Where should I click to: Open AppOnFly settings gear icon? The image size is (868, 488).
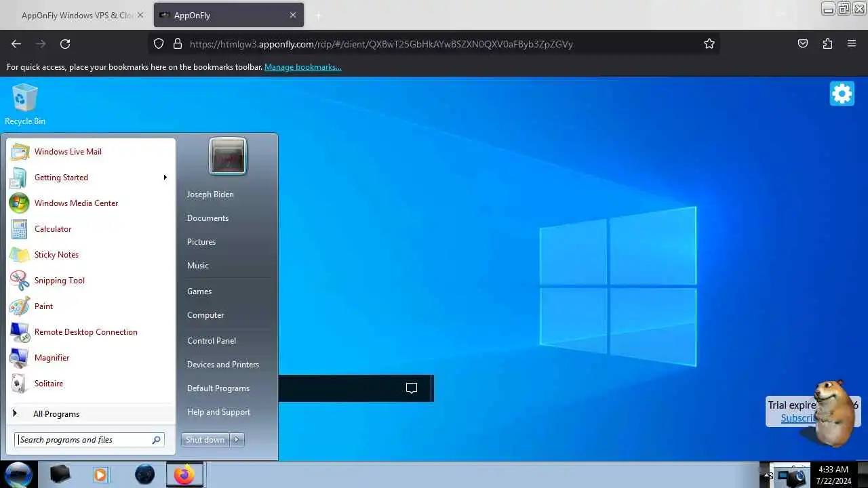click(842, 94)
